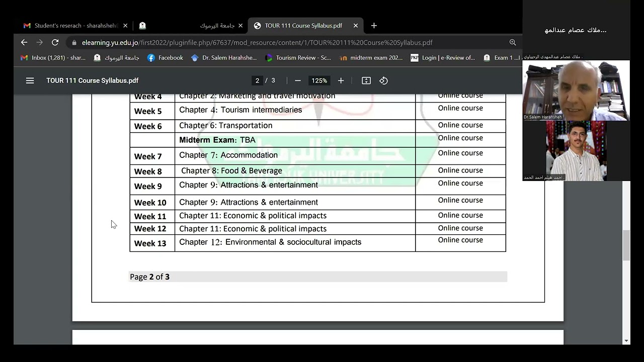Click the browser Back arrow

pyautogui.click(x=24, y=43)
